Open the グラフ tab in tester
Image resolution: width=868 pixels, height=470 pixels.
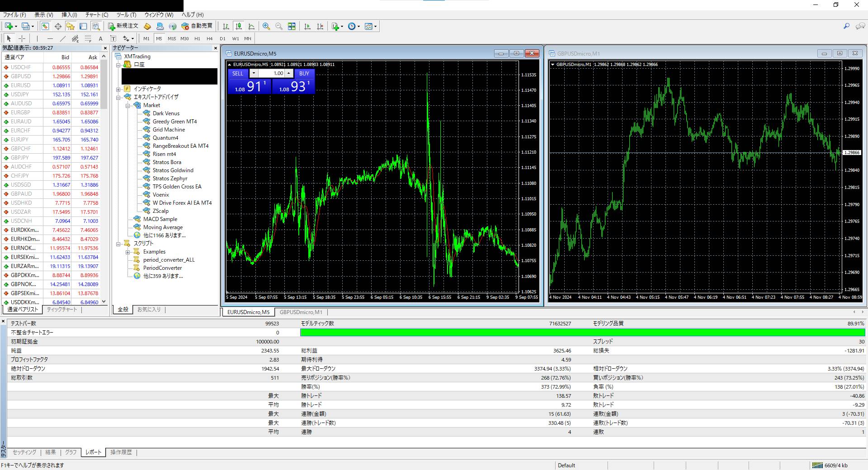(x=71, y=452)
